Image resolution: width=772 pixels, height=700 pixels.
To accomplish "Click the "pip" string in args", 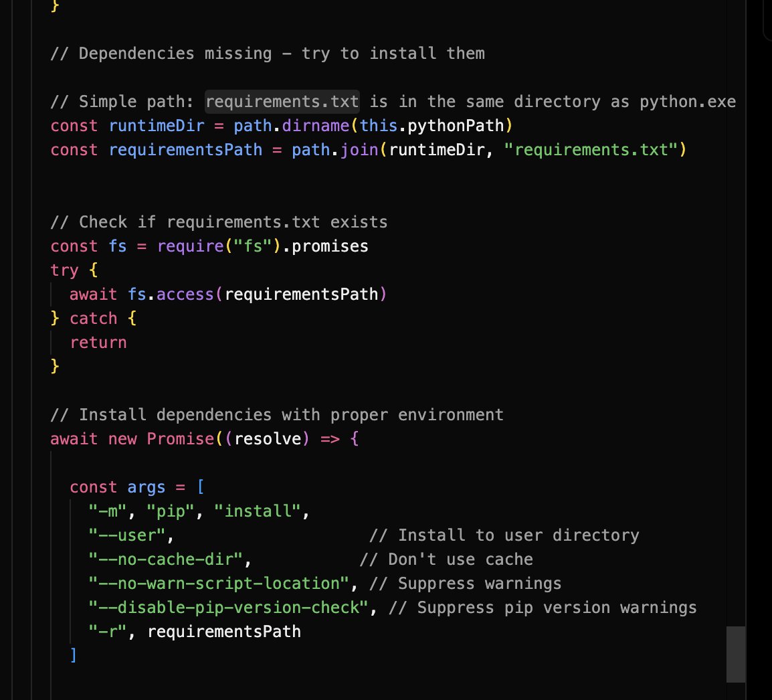I will pyautogui.click(x=171, y=511).
